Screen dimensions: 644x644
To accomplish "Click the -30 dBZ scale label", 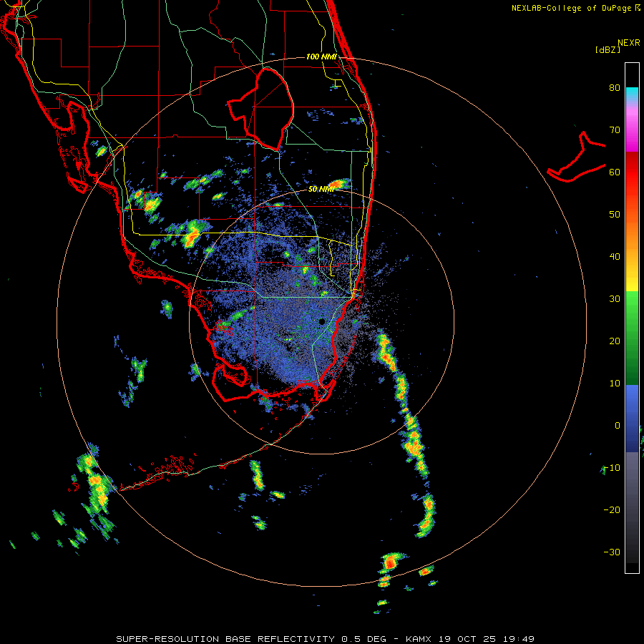I will tap(612, 552).
